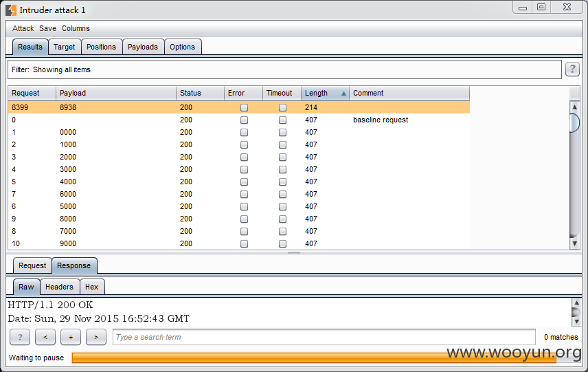The width and height of the screenshot is (588, 372).
Task: Maximize the Intruder attack window
Action: [541, 7]
